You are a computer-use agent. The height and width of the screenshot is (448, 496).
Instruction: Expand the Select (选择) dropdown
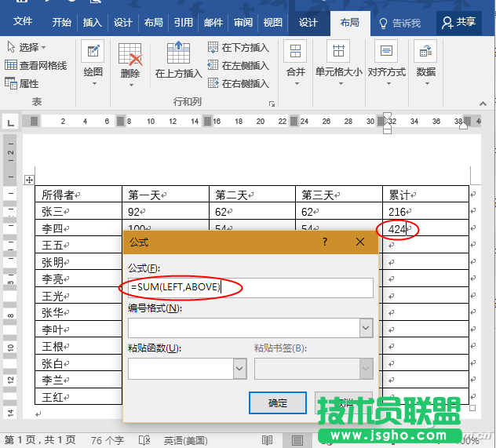click(27, 48)
